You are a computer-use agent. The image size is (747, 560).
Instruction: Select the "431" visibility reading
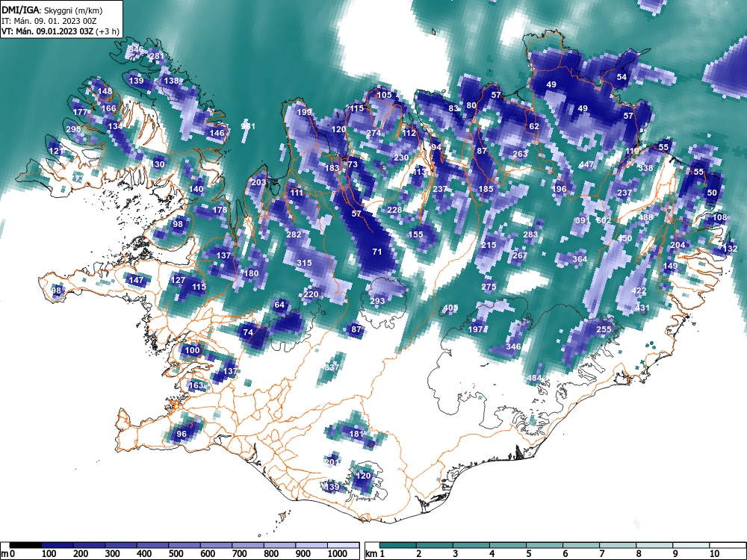[x=642, y=308]
